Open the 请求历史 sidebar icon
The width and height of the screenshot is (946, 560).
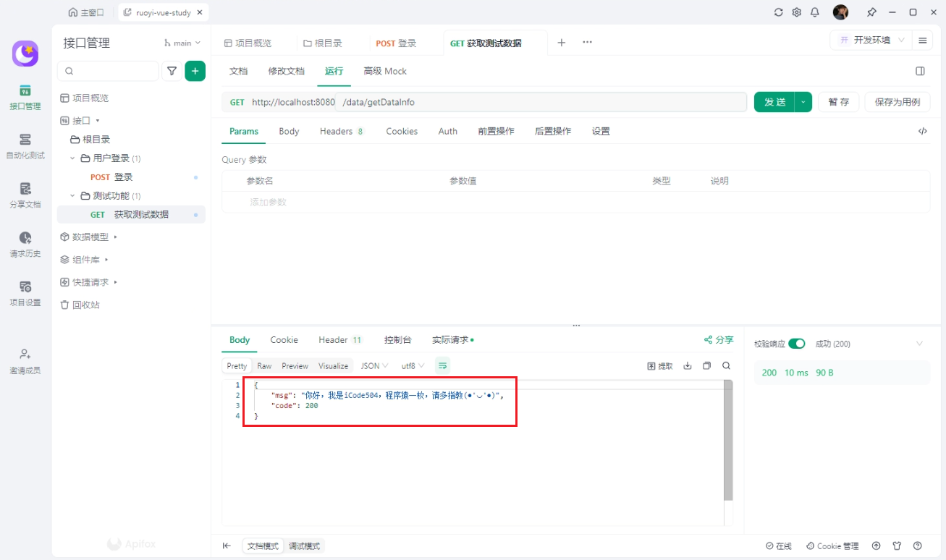25,244
